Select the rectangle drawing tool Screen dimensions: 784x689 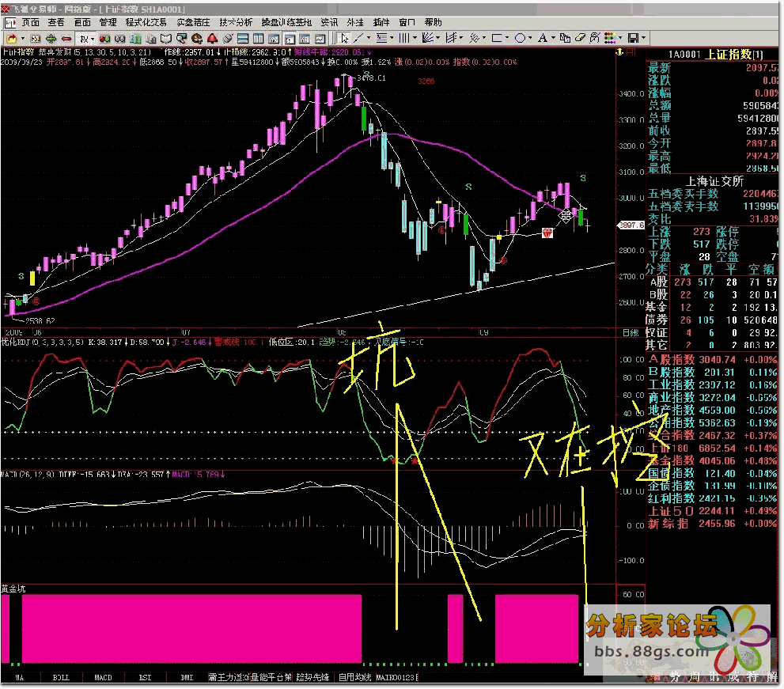click(498, 37)
